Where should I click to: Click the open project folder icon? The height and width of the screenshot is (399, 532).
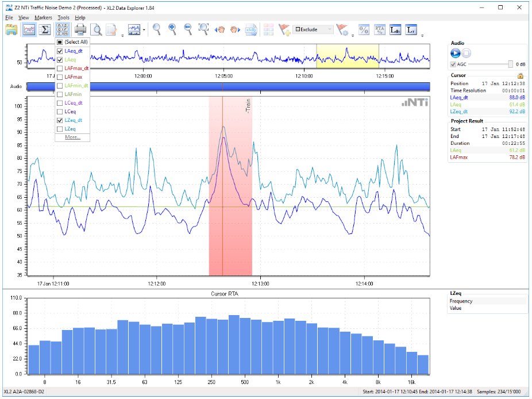[x=12, y=29]
